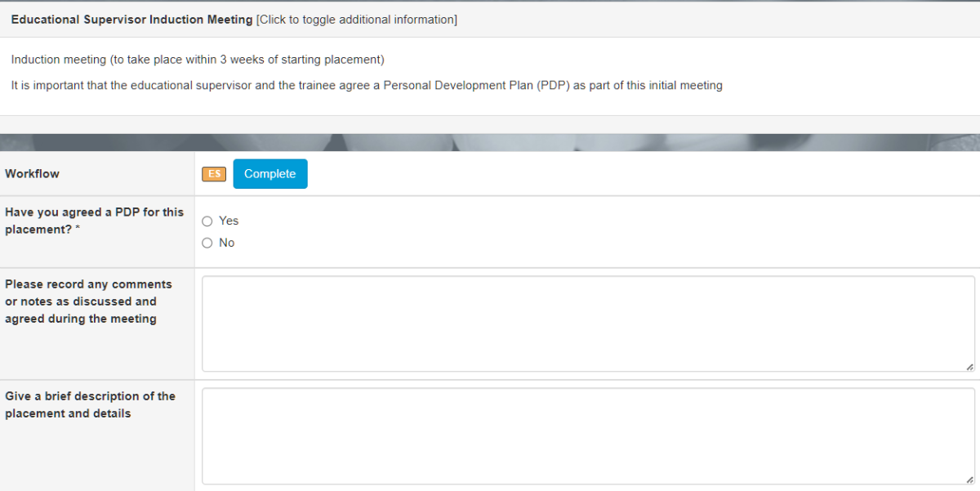Click the resize handle of the comments text area
980x491 pixels.
tap(969, 367)
